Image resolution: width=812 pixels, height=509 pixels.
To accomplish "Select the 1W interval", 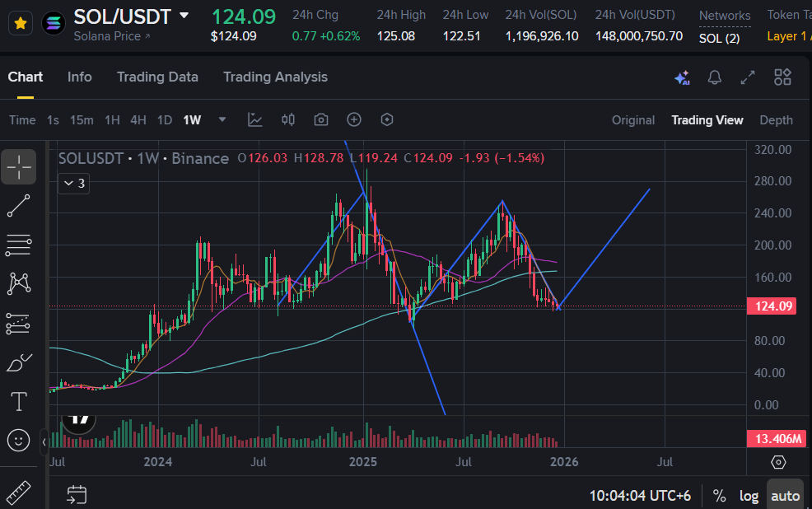I will click(192, 120).
